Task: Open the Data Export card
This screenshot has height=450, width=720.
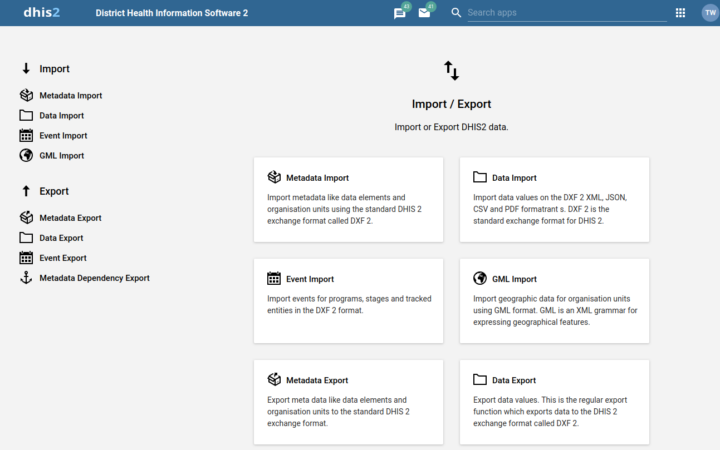Action: point(554,402)
